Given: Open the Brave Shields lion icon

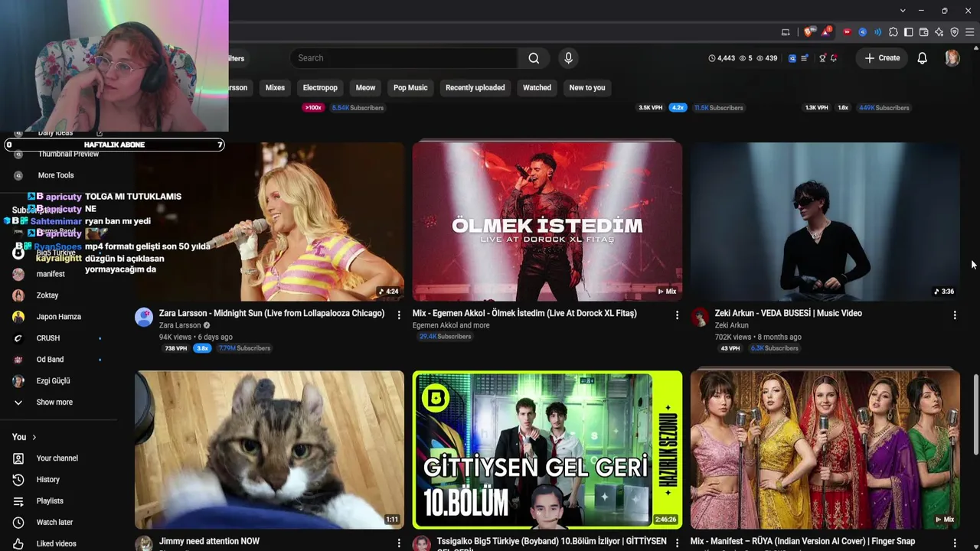Looking at the screenshot, I should [808, 32].
